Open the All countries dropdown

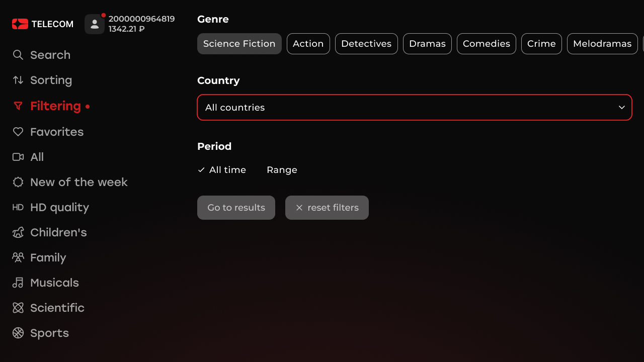tap(414, 107)
